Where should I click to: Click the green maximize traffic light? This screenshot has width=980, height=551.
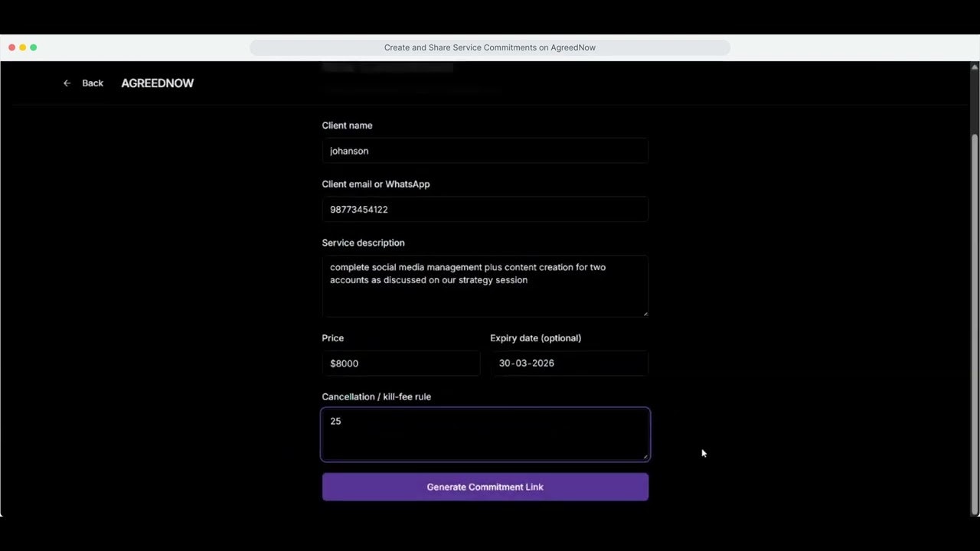click(x=33, y=47)
